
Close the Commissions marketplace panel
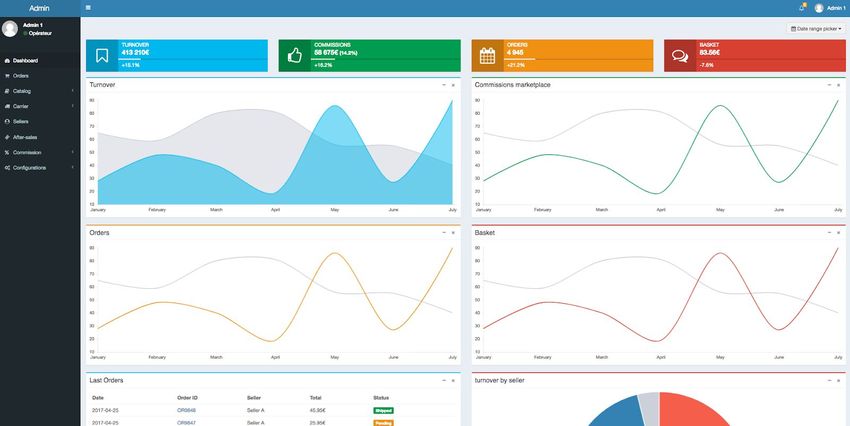point(838,85)
